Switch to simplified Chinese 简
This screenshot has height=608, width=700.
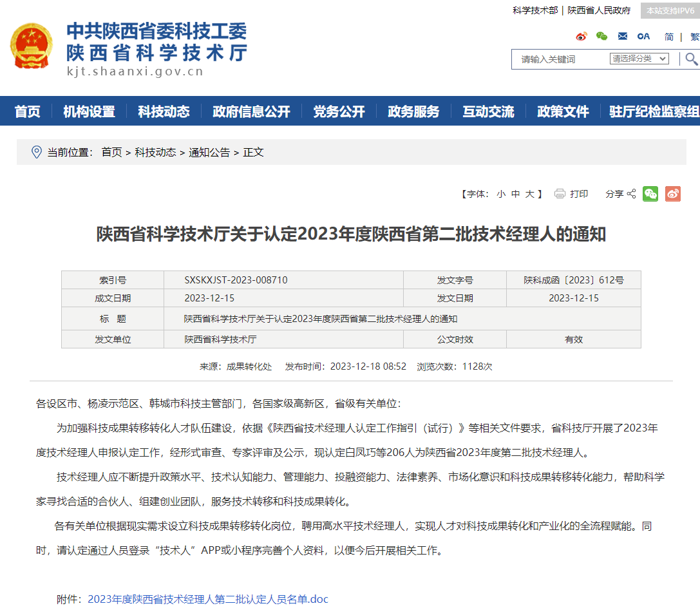click(x=668, y=37)
